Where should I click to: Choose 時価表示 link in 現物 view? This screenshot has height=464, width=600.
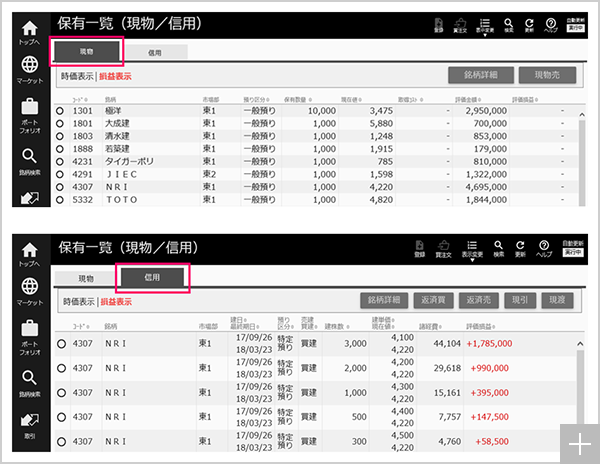point(77,76)
